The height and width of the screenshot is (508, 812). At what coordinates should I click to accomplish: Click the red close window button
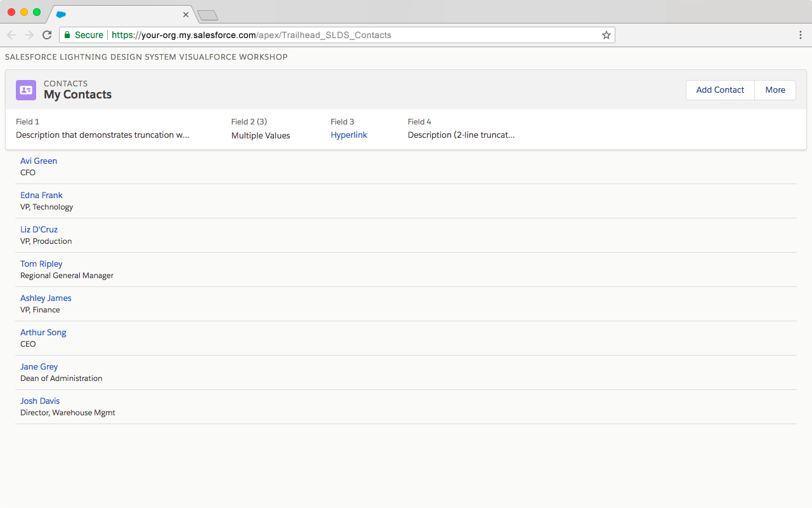[x=11, y=12]
